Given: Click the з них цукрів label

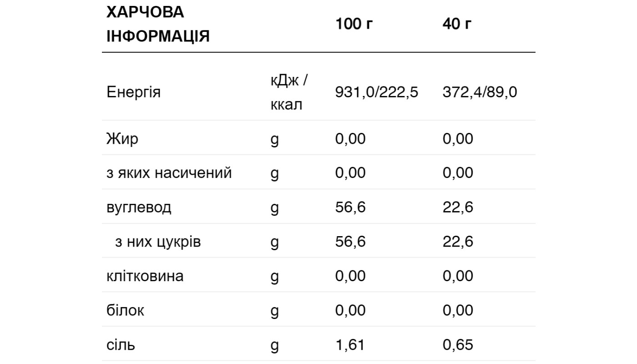Looking at the screenshot, I should [x=158, y=242].
